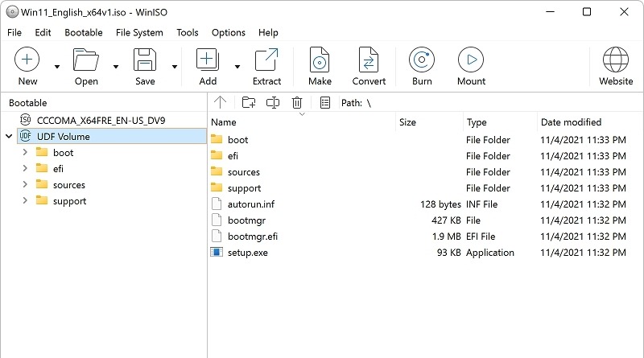Click the Application type cell
The image size is (644, 358).
(489, 253)
